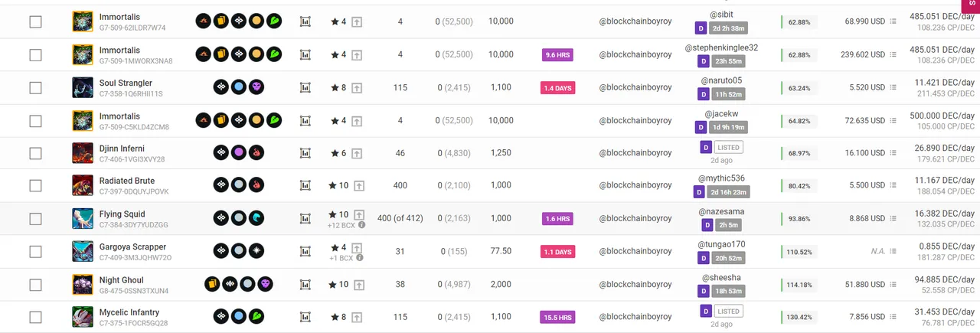Open stats chart icon for Mycelic Infantry

tap(305, 318)
